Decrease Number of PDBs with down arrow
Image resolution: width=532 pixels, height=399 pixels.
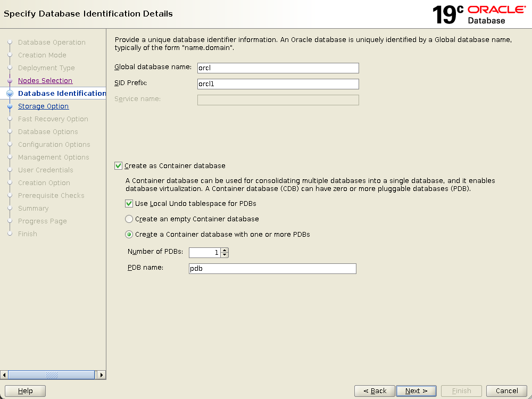click(x=225, y=255)
